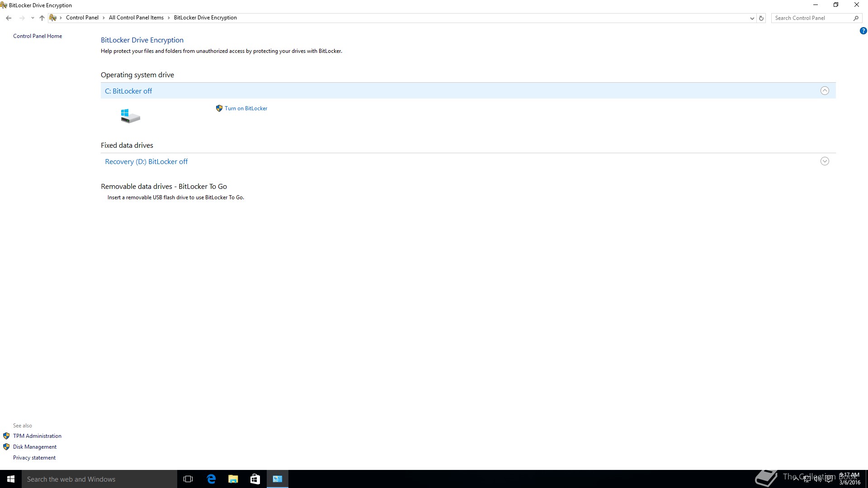Open the Store from the taskbar
868x488 pixels.
coord(255,479)
